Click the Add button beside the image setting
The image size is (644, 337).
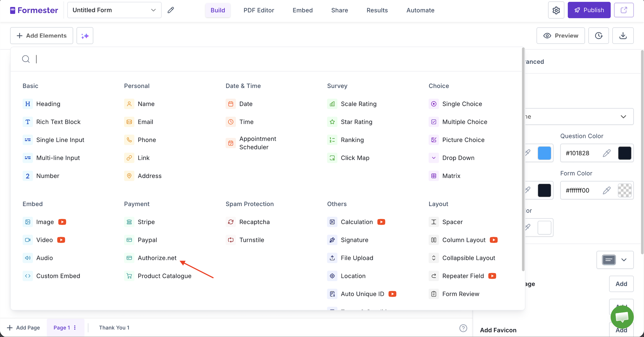pyautogui.click(x=621, y=284)
